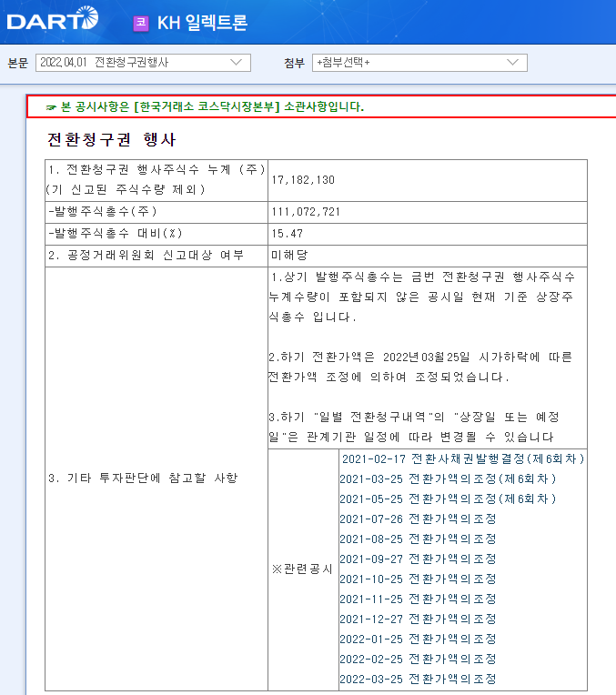Screen dimensions: 616x695
Task: Select the percentage value 15.47
Action: 288,234
